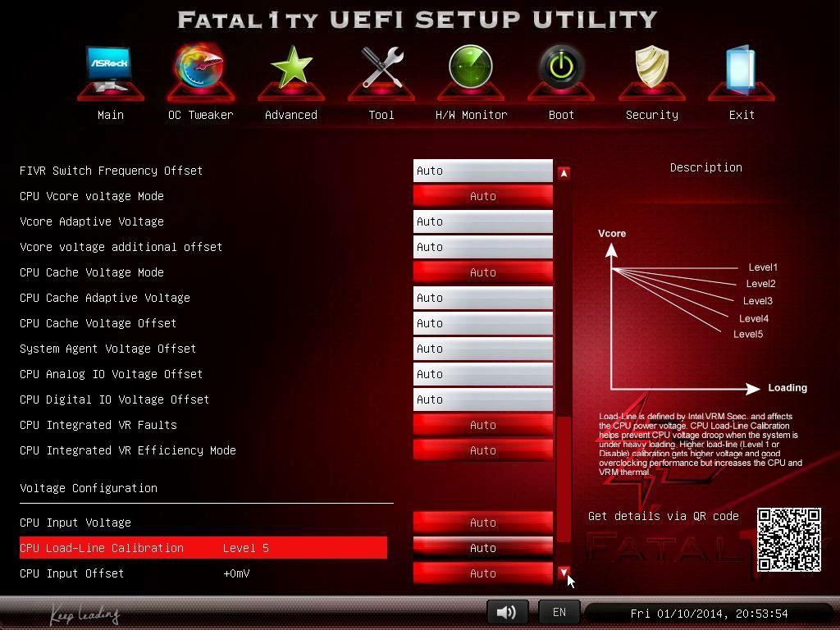Select the CPU Input Offset label
The height and width of the screenshot is (630, 840).
click(72, 573)
